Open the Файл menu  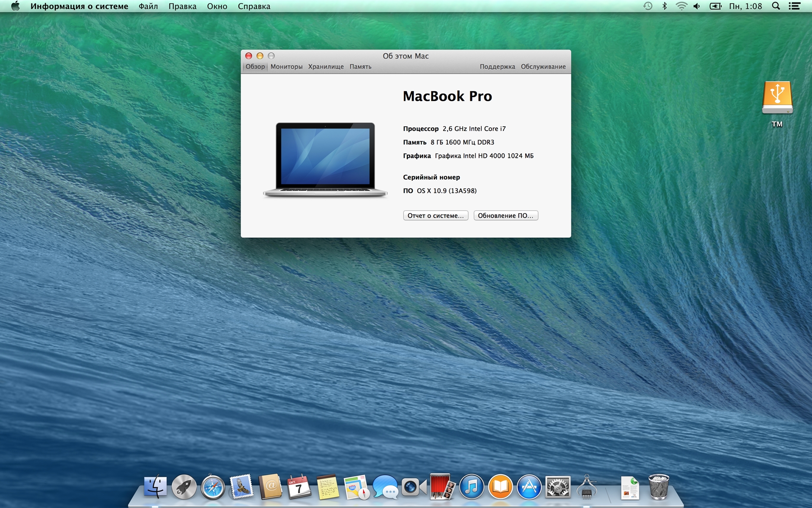tap(148, 6)
